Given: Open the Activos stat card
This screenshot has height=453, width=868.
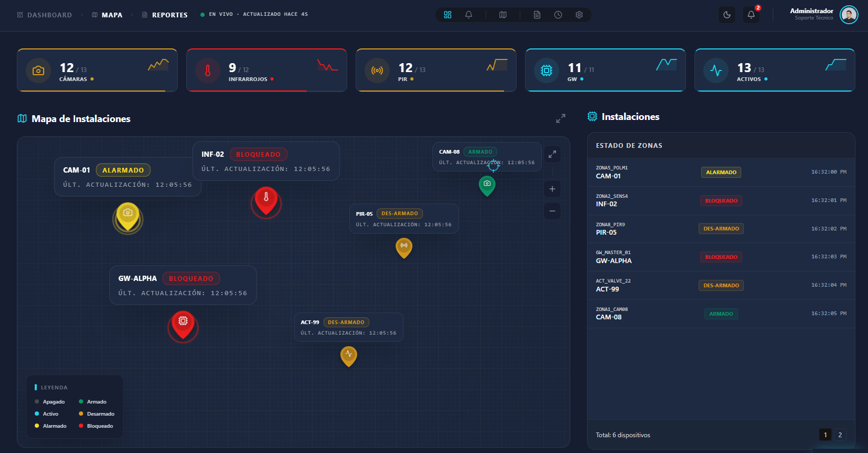Looking at the screenshot, I should 775,70.
